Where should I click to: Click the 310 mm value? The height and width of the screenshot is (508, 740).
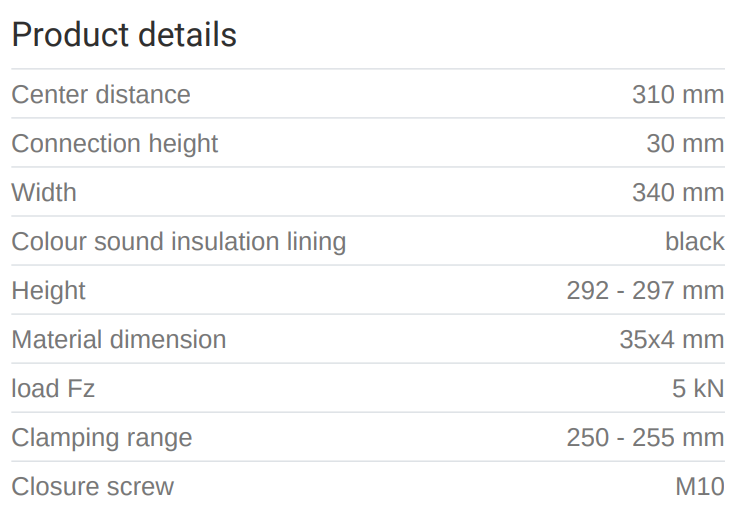[677, 95]
